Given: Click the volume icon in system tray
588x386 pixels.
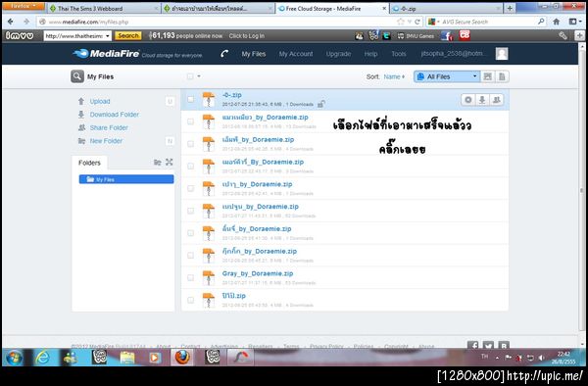Looking at the screenshot, I should [x=541, y=358].
